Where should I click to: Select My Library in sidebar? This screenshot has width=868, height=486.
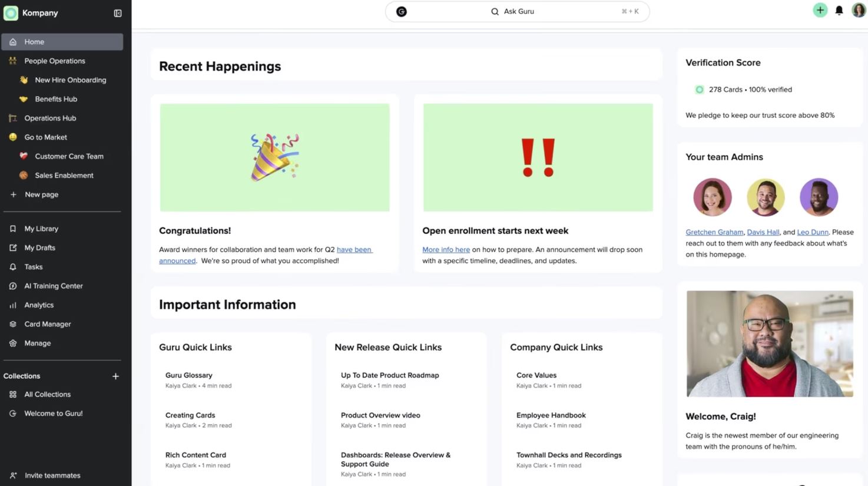click(41, 229)
